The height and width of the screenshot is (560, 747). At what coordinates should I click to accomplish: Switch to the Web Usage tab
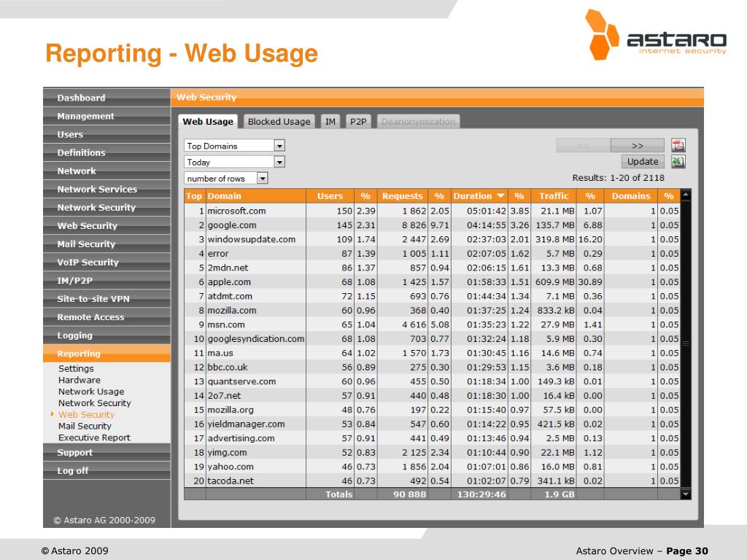208,122
